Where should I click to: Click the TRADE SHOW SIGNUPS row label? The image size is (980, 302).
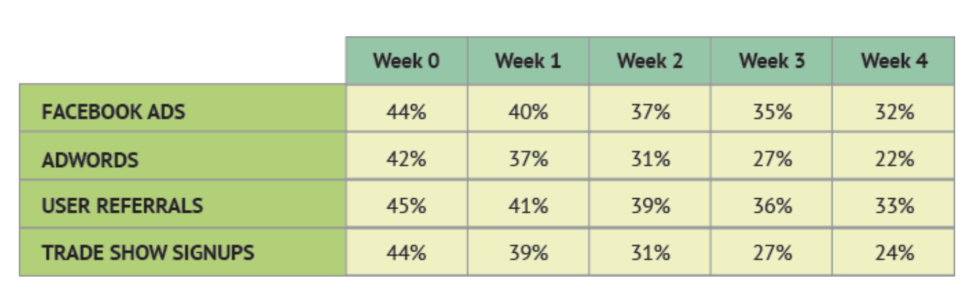(x=148, y=253)
